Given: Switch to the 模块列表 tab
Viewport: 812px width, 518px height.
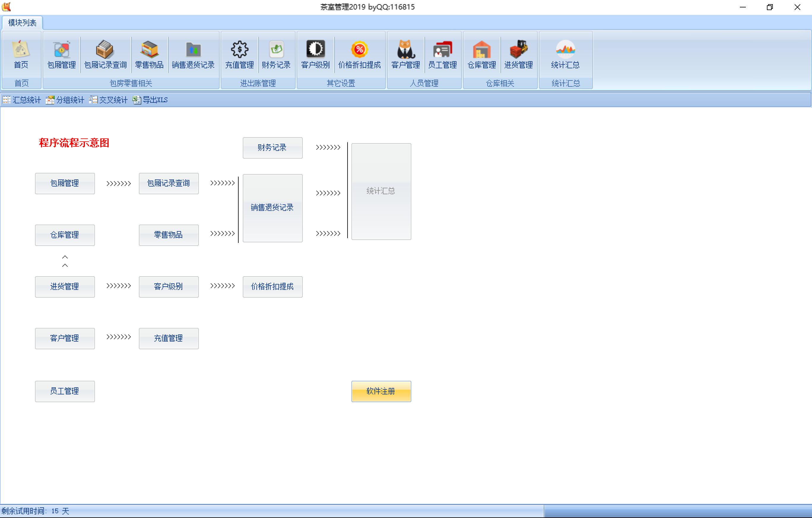Looking at the screenshot, I should coord(22,23).
